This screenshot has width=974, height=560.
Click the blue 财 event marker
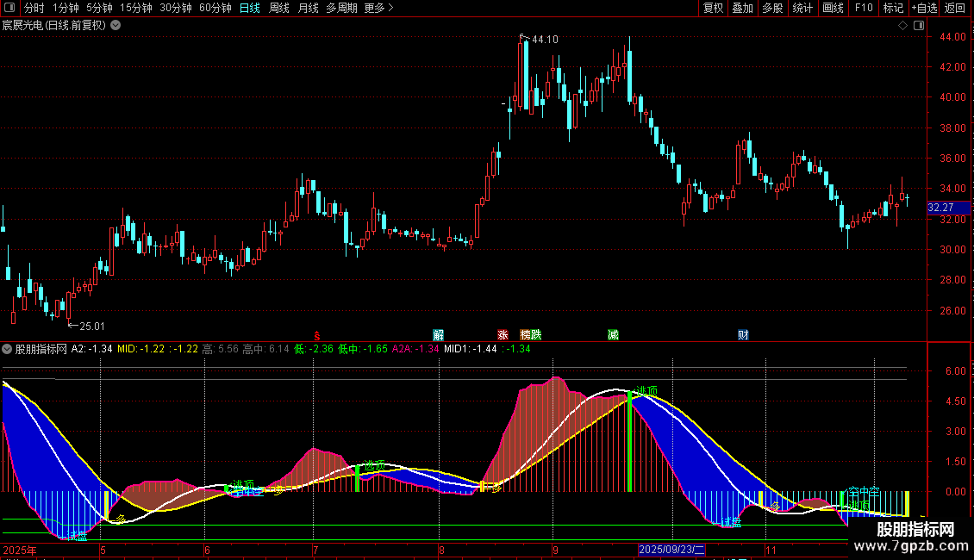pos(743,335)
